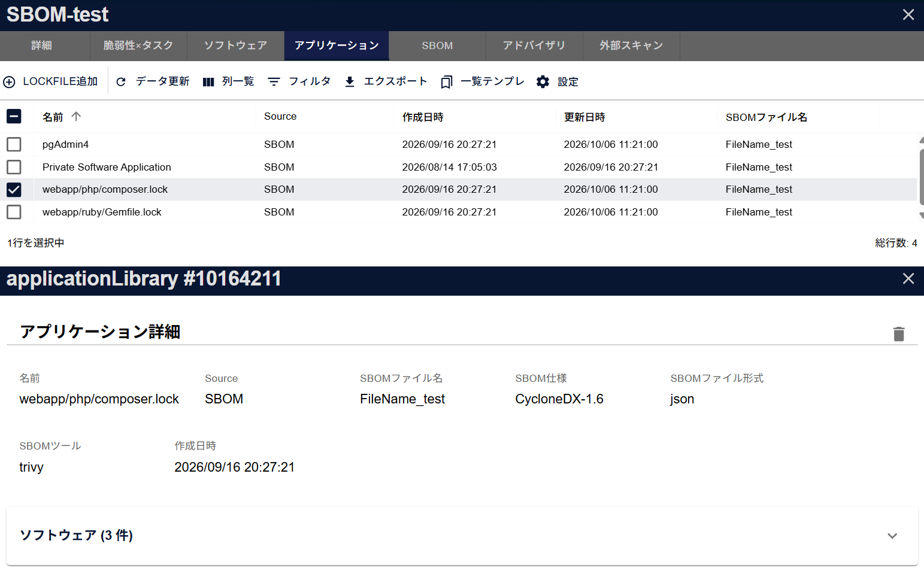Screen dimensions: 924x571
Task: Refresh data with データ更新 icon
Action: click(121, 82)
